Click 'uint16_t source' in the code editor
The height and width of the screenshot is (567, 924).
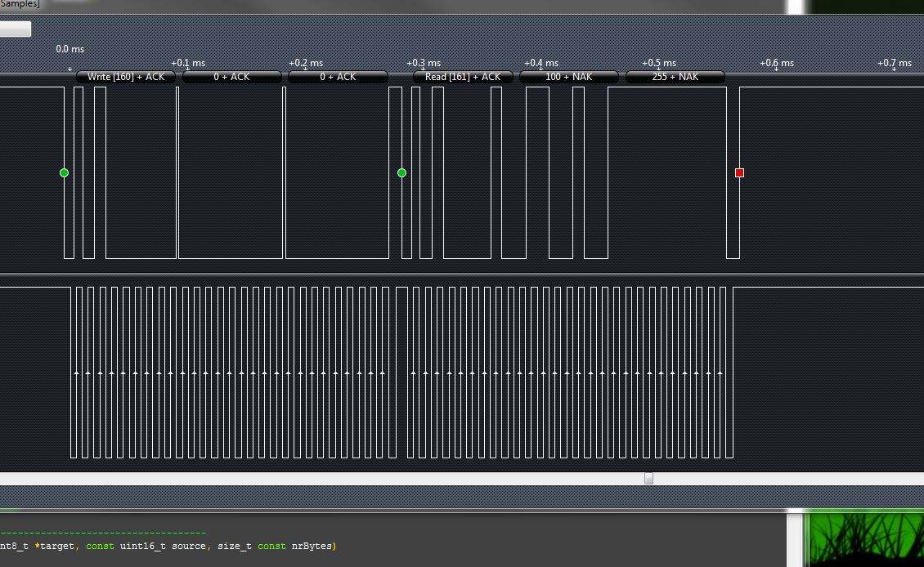click(x=163, y=546)
